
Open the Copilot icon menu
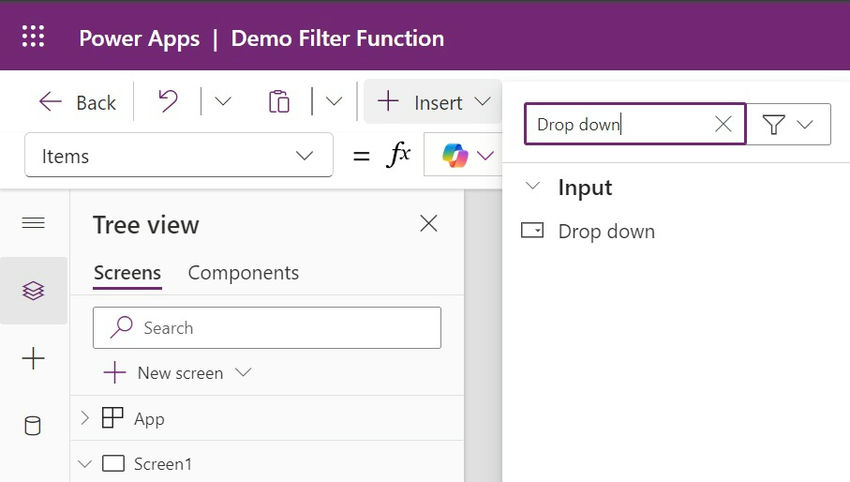[467, 156]
